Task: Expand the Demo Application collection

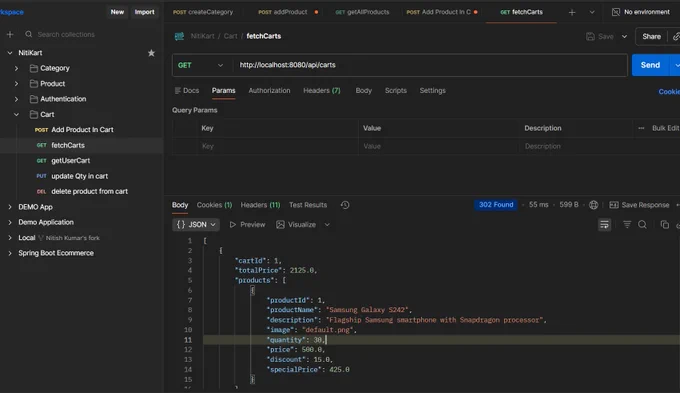Action: (10, 223)
